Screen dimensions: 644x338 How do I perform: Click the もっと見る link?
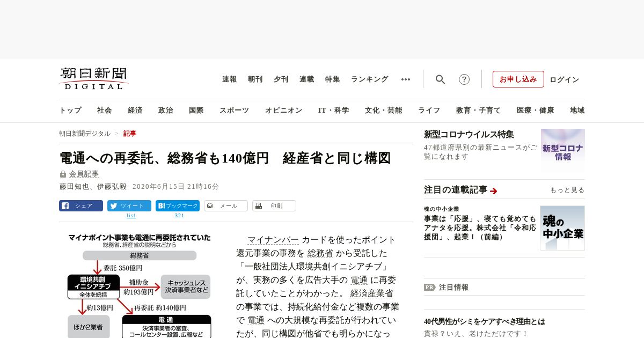click(x=567, y=190)
